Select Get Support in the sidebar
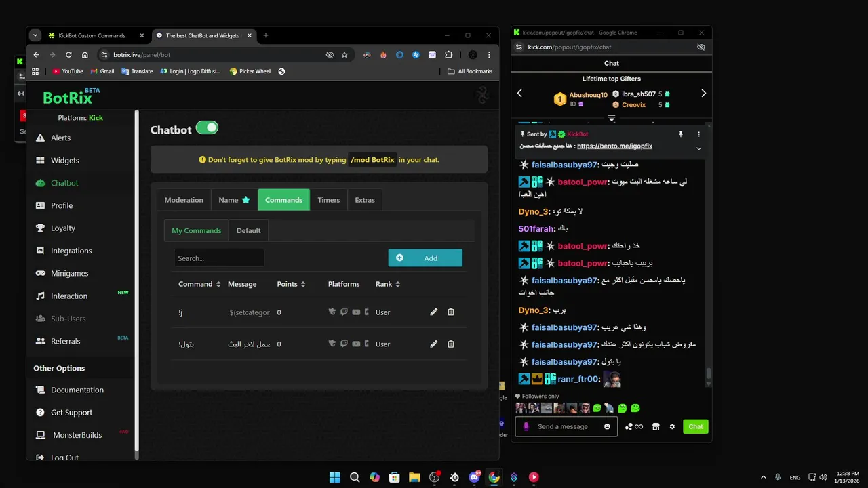Viewport: 868px width, 488px height. [71, 413]
